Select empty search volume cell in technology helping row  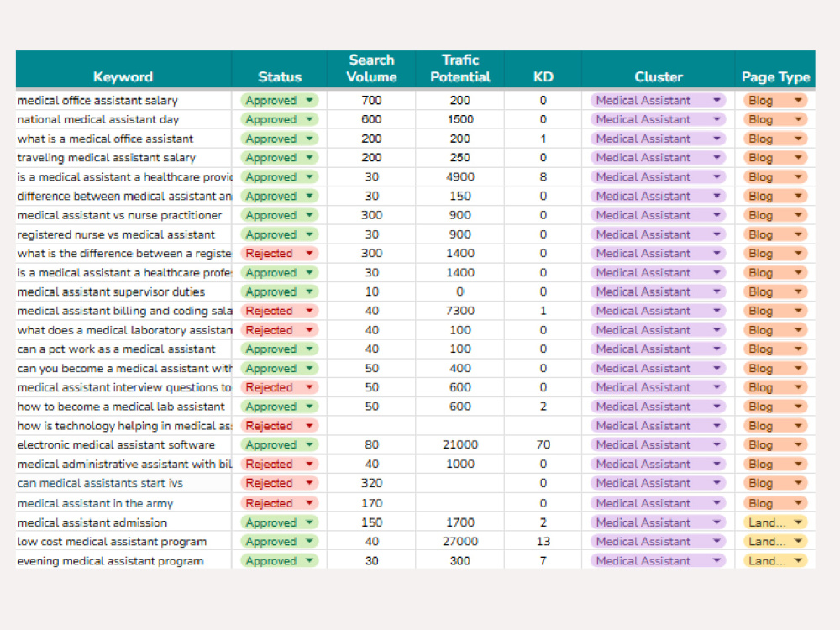(371, 426)
